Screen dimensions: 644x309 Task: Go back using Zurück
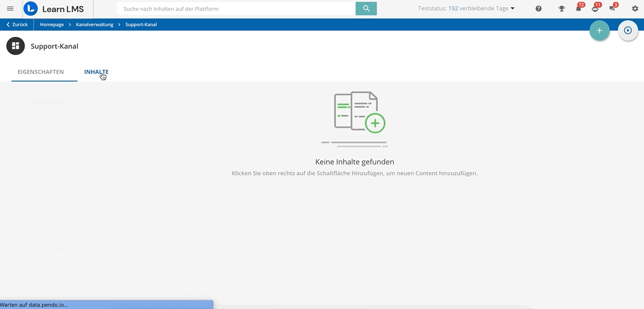[17, 25]
